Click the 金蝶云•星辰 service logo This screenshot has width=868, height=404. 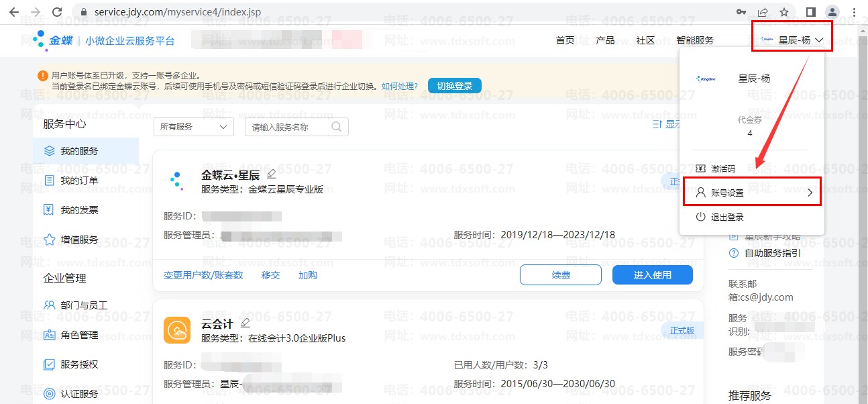pyautogui.click(x=176, y=181)
